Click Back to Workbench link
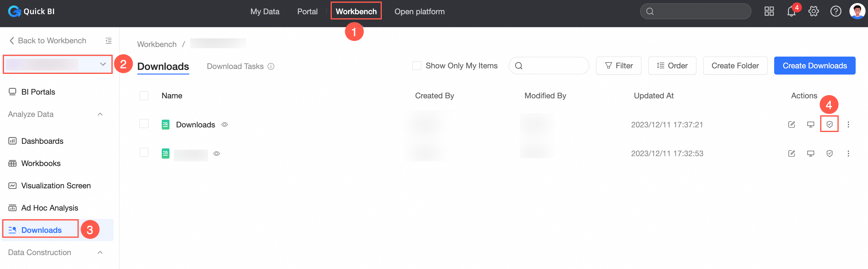868x269 pixels. [47, 41]
